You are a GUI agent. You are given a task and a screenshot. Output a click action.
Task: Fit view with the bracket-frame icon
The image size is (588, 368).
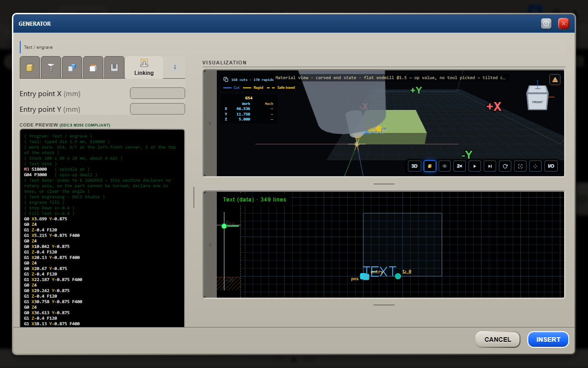(520, 166)
